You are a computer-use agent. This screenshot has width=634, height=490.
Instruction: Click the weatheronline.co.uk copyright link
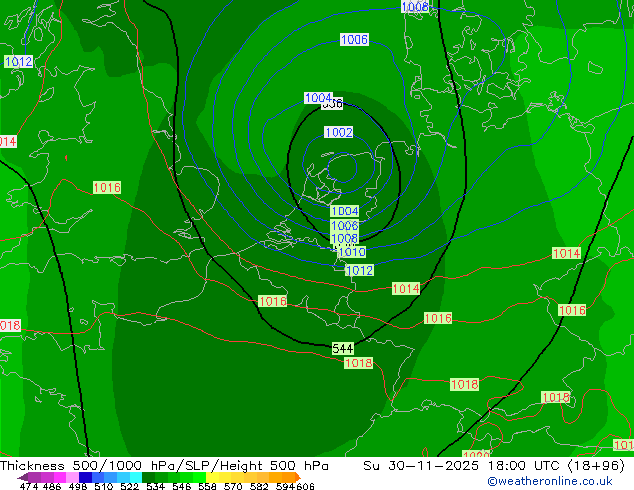coord(550,481)
